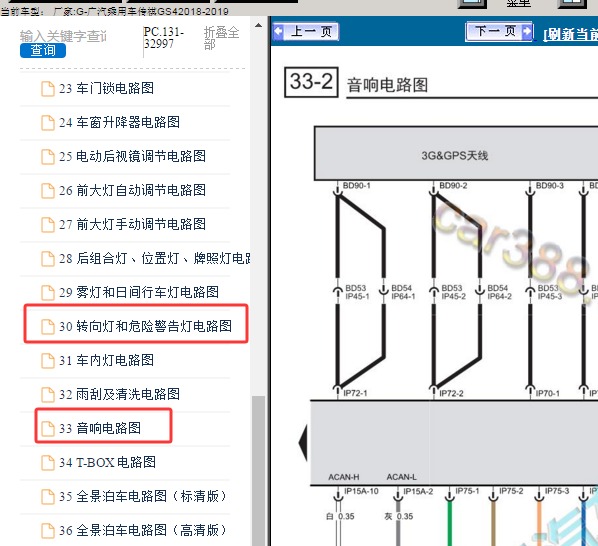Click 折叠全部 to collapse all

point(221,38)
